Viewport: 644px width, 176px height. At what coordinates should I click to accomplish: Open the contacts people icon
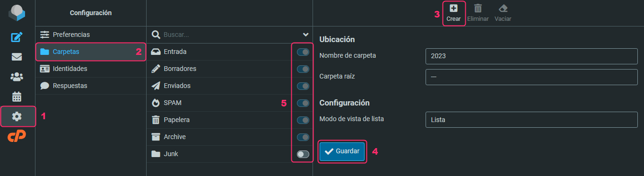pyautogui.click(x=17, y=77)
